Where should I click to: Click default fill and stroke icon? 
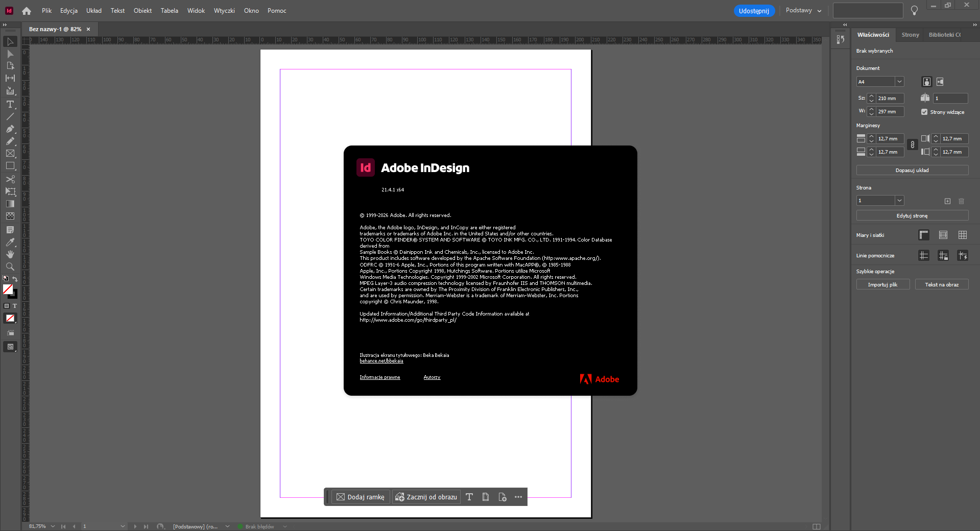pos(6,279)
